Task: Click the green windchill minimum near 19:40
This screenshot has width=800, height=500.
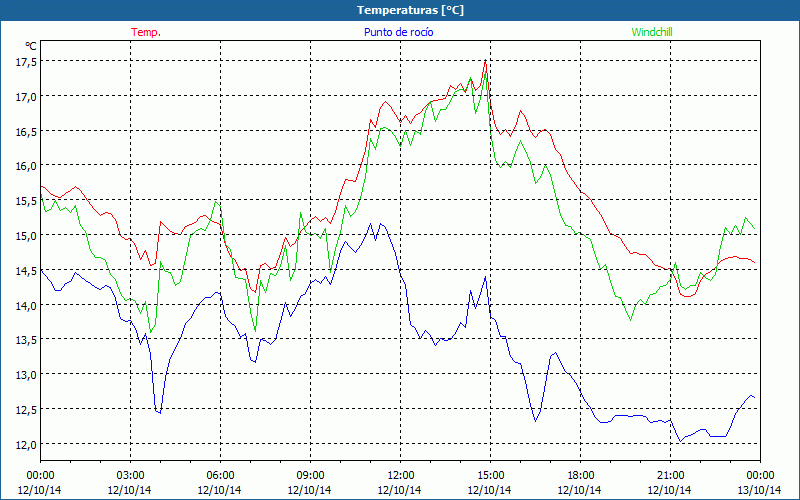Action: click(x=631, y=320)
